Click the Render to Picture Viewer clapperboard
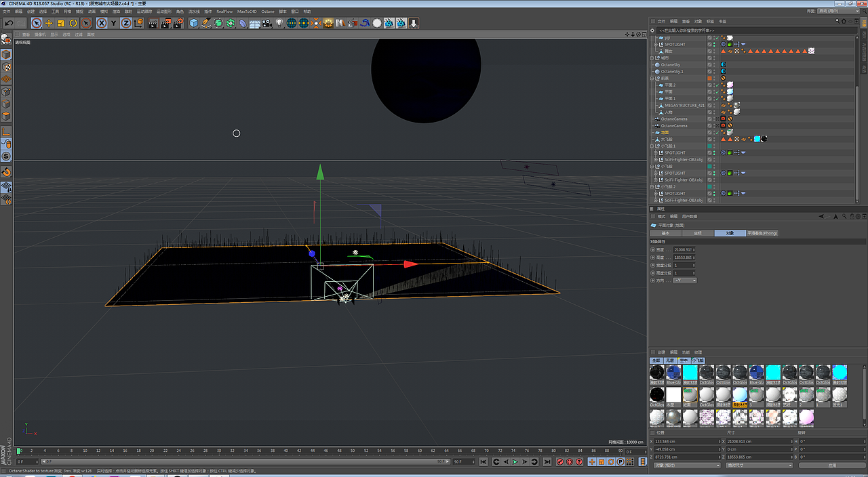The height and width of the screenshot is (477, 868). [x=165, y=23]
